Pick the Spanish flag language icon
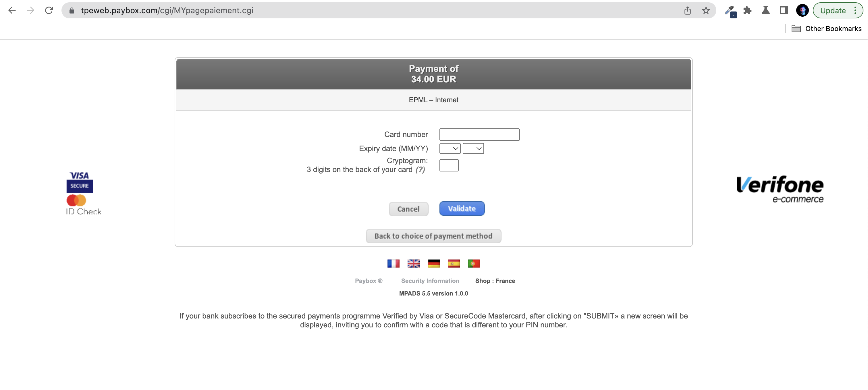Image resolution: width=868 pixels, height=390 pixels. (x=454, y=263)
